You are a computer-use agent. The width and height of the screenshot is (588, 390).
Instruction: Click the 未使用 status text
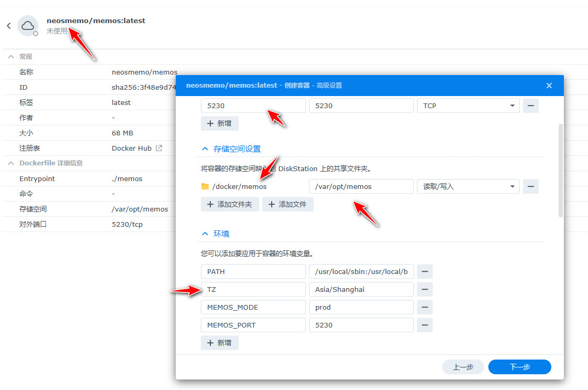coord(57,31)
